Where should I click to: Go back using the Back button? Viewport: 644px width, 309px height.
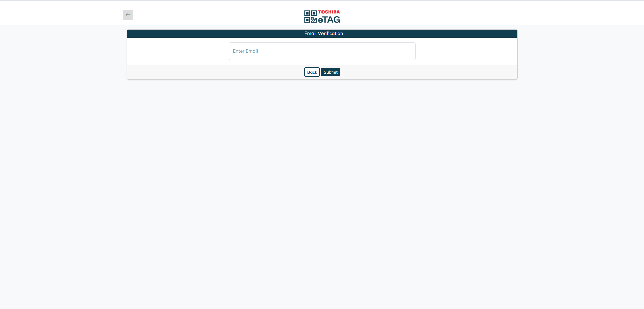click(312, 72)
